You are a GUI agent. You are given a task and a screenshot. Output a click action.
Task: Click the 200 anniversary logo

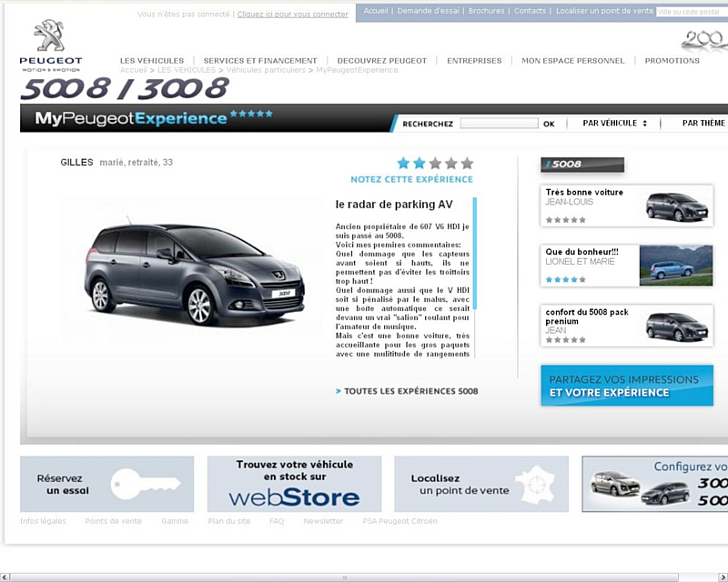(x=704, y=39)
